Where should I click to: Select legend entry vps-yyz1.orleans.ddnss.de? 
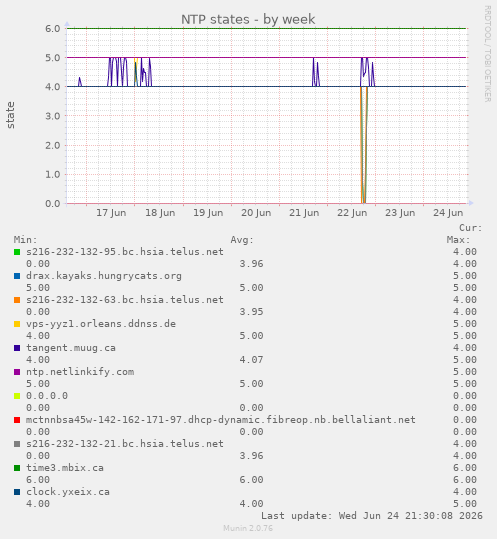coord(101,324)
